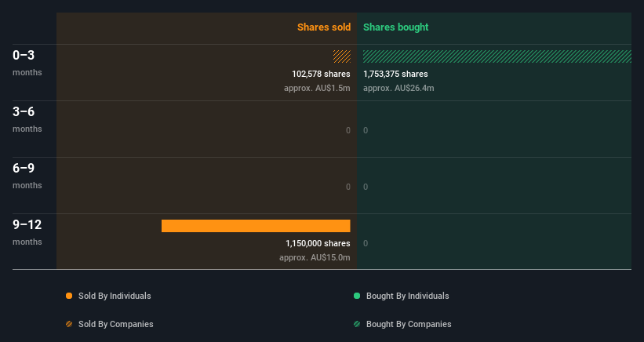Click the hatched green 0–3 months bought bar
Screen dimensions: 644x342
(497, 56)
